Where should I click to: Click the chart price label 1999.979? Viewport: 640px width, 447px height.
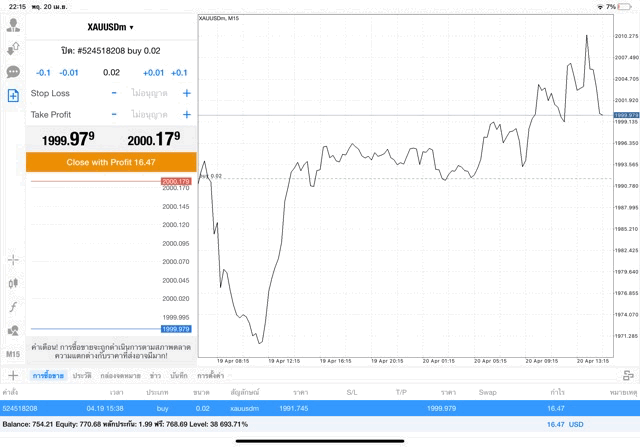(626, 115)
